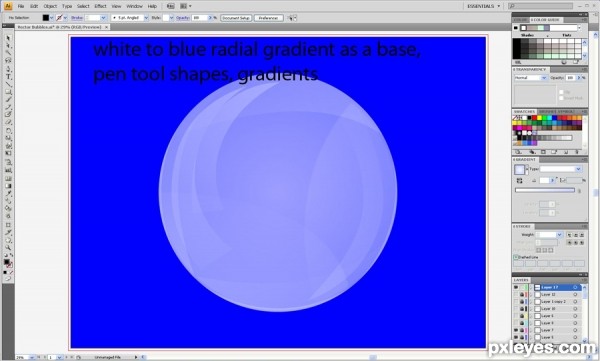This screenshot has width=600, height=361.
Task: Select the Pen tool
Action: pyautogui.click(x=8, y=69)
